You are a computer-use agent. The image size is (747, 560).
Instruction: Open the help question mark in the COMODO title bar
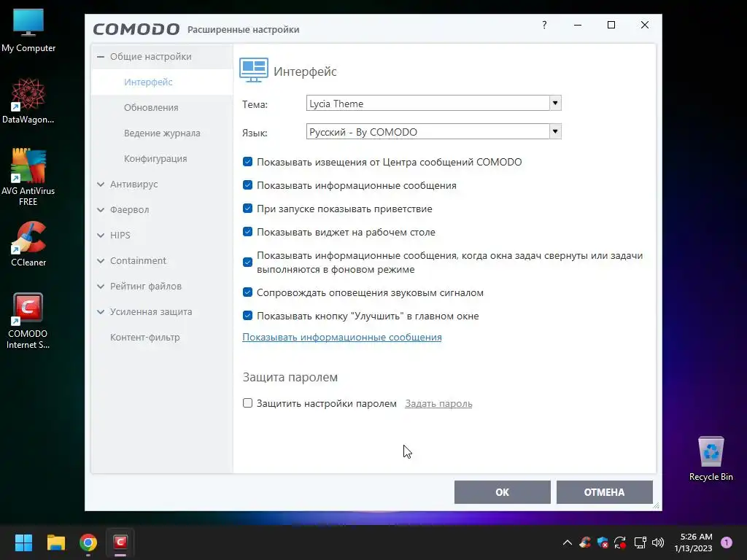click(544, 25)
